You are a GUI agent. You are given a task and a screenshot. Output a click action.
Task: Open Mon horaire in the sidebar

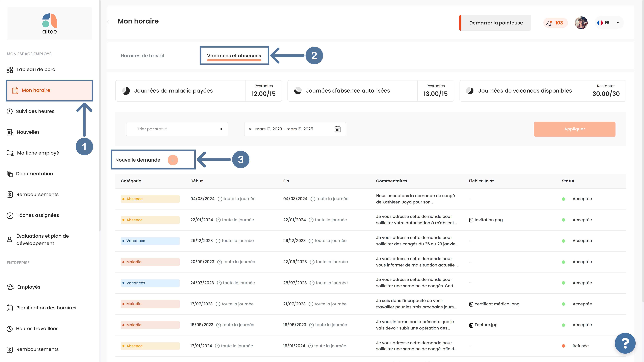(x=49, y=90)
